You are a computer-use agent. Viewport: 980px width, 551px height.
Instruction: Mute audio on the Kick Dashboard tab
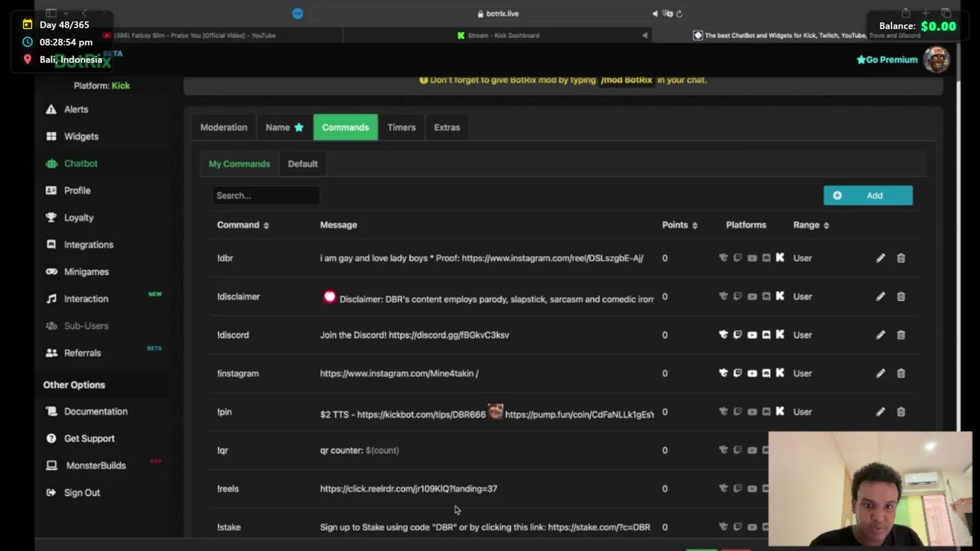645,35
